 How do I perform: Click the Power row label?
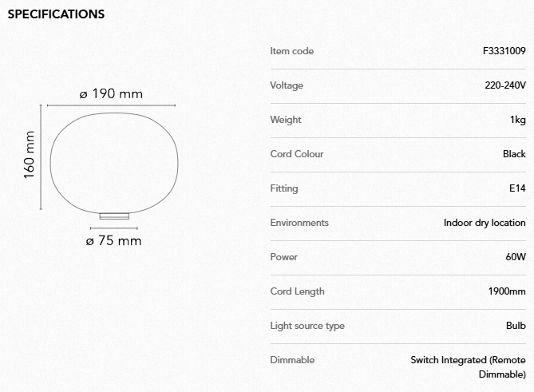tap(284, 257)
